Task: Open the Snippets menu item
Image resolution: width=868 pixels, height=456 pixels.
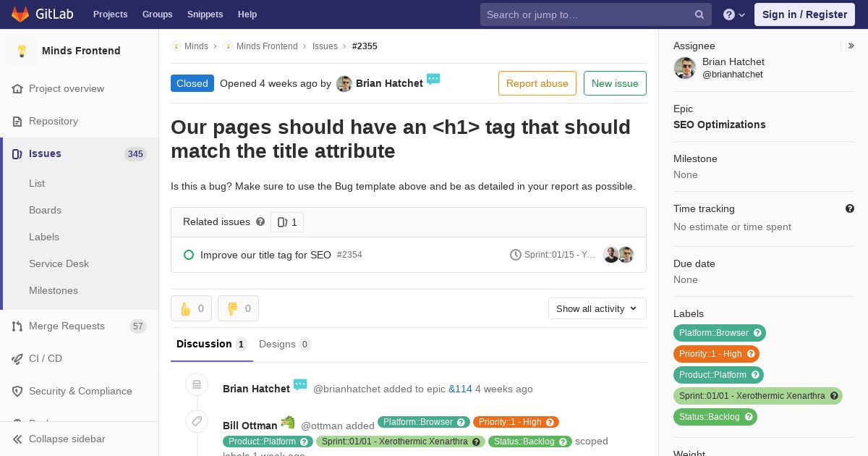Action: [205, 14]
